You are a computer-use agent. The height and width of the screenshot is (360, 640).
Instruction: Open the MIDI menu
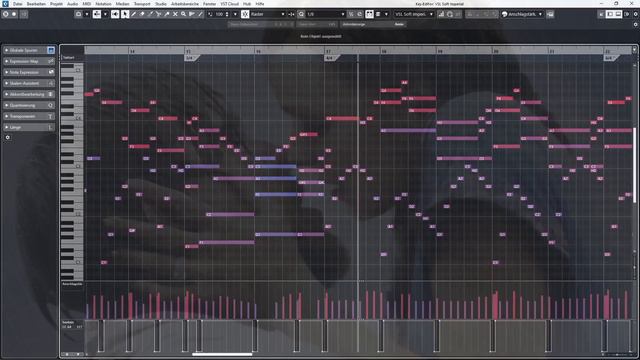tap(87, 4)
